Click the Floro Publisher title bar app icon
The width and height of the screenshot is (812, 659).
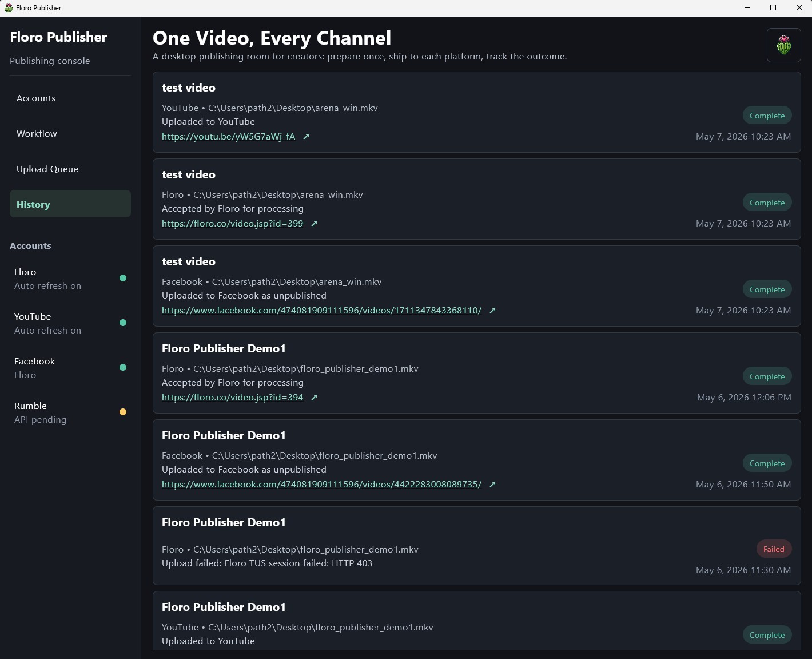(x=8, y=8)
